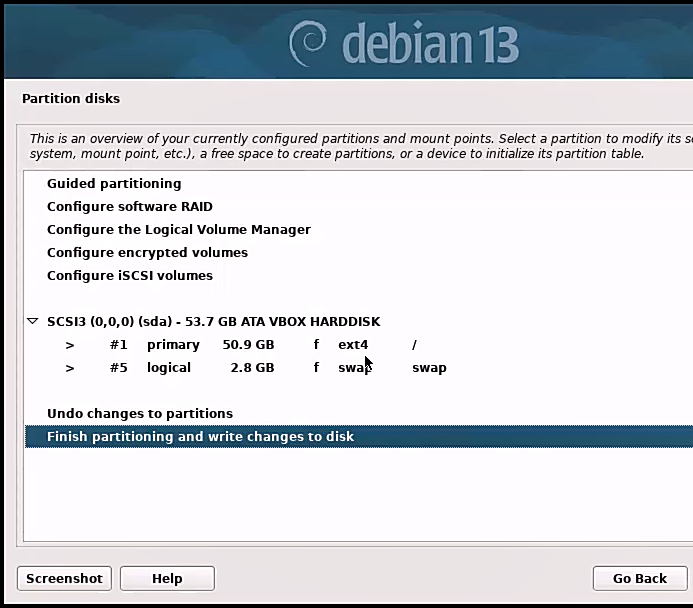The height and width of the screenshot is (608, 693).
Task: Click the root '/' mount point entry
Action: [414, 345]
